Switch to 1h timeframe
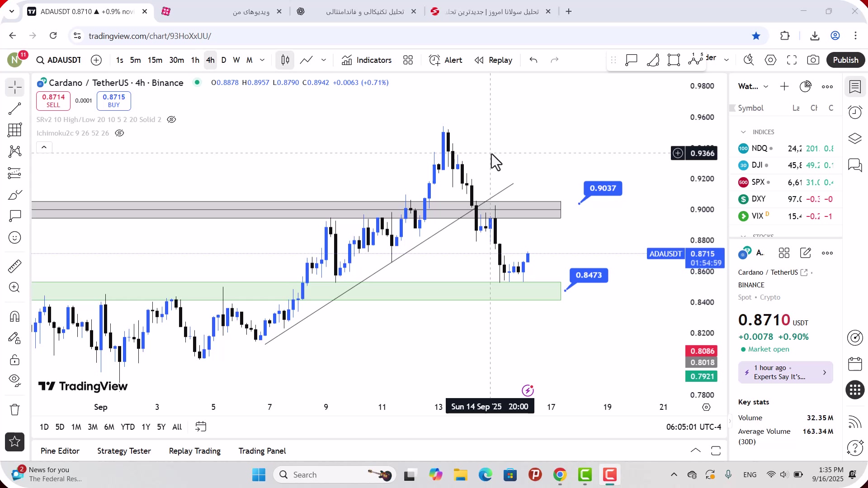Viewport: 868px width, 488px height. click(195, 60)
